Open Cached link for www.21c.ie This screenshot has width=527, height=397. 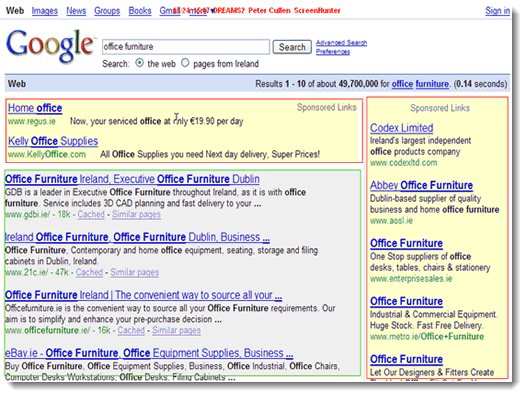pyautogui.click(x=89, y=272)
